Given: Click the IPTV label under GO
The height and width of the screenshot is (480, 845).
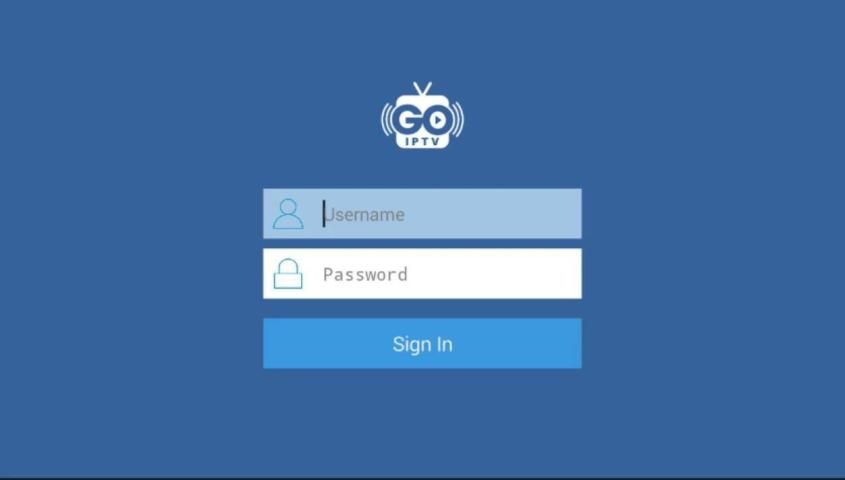Looking at the screenshot, I should click(422, 142).
